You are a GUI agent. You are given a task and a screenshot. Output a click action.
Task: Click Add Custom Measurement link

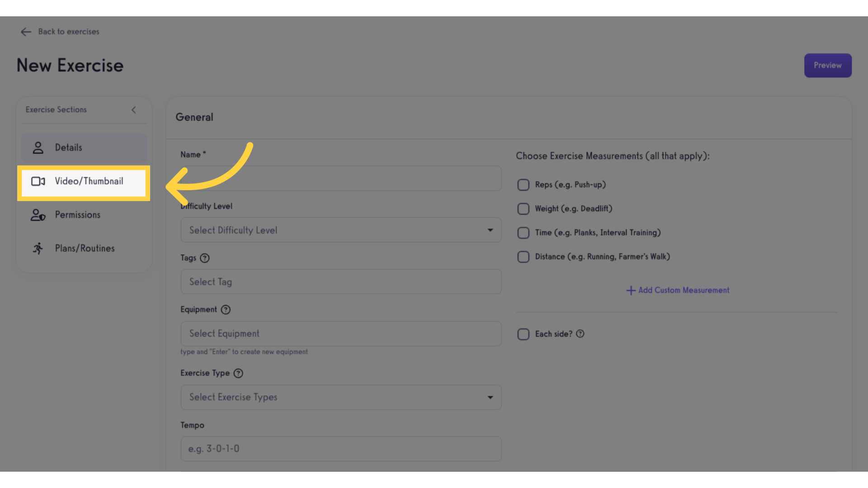tap(678, 290)
